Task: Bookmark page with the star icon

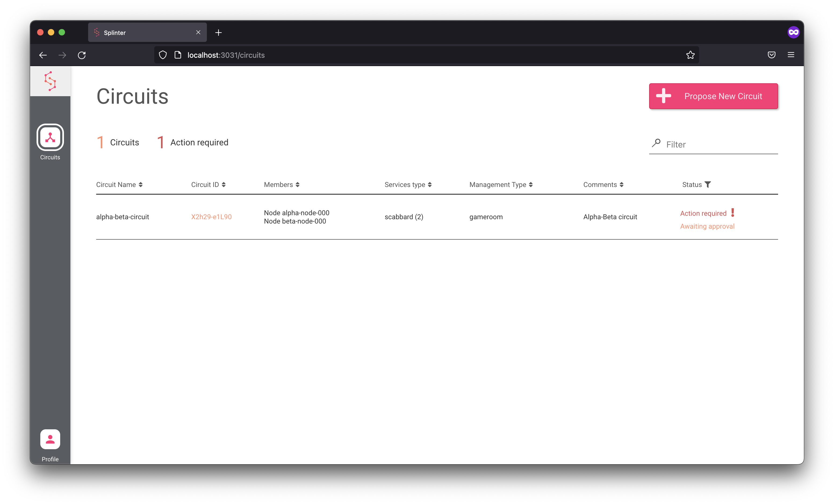Action: pyautogui.click(x=690, y=55)
